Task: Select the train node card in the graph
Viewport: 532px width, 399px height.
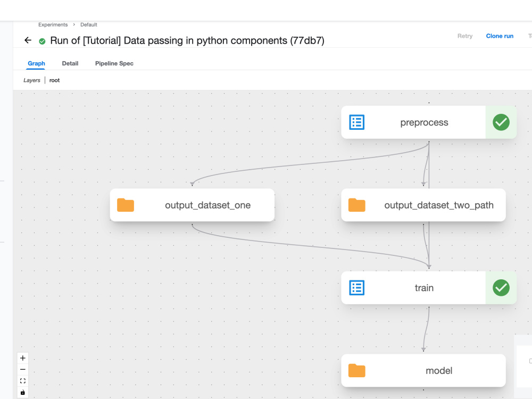Action: click(x=425, y=288)
